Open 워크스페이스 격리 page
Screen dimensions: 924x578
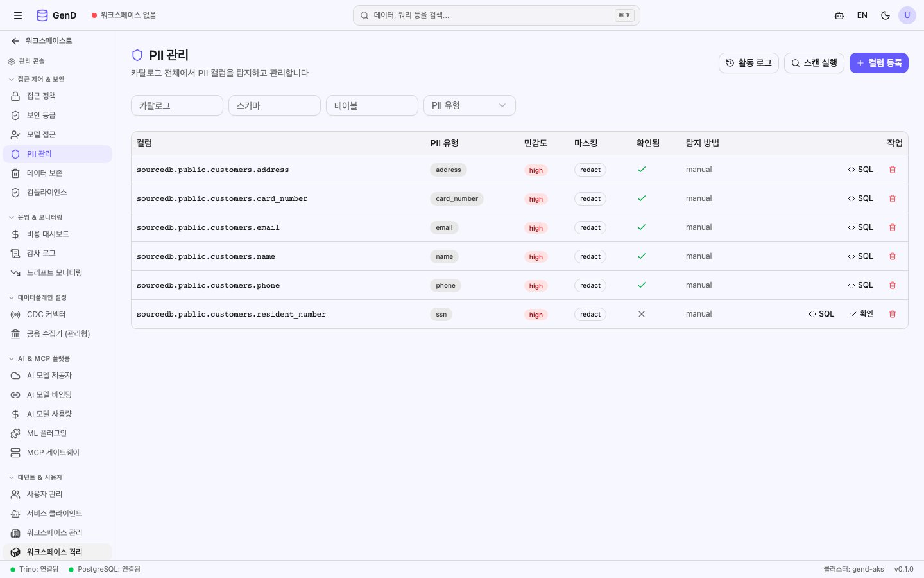pos(58,552)
